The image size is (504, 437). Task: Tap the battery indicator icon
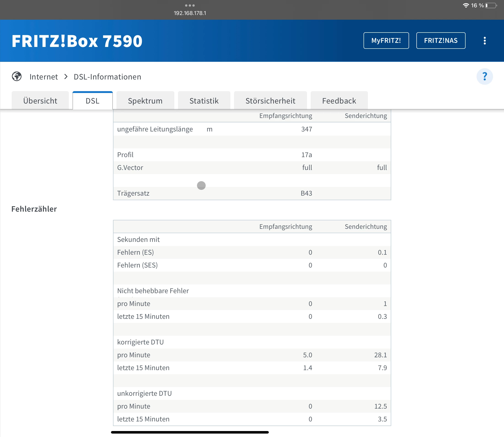(x=491, y=5)
